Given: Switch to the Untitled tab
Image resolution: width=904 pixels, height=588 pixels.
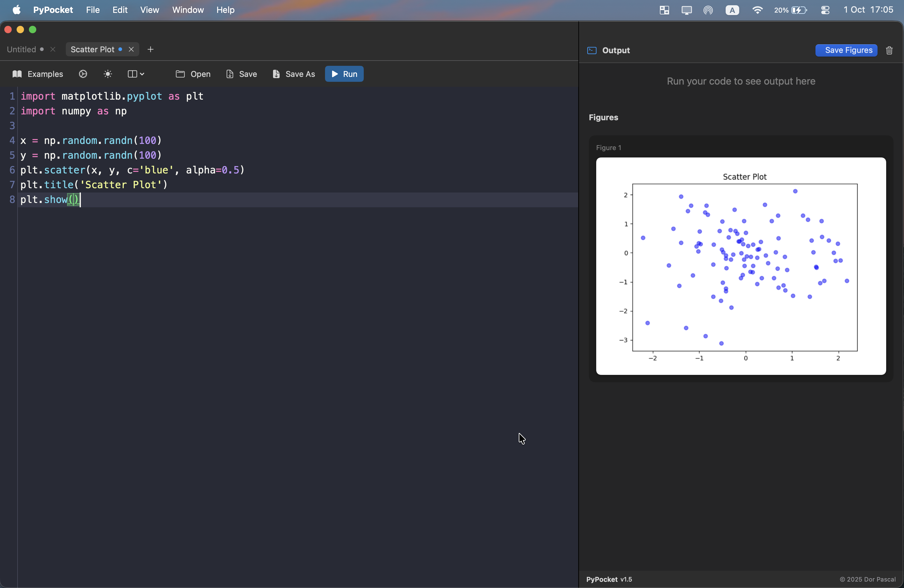Looking at the screenshot, I should point(22,50).
